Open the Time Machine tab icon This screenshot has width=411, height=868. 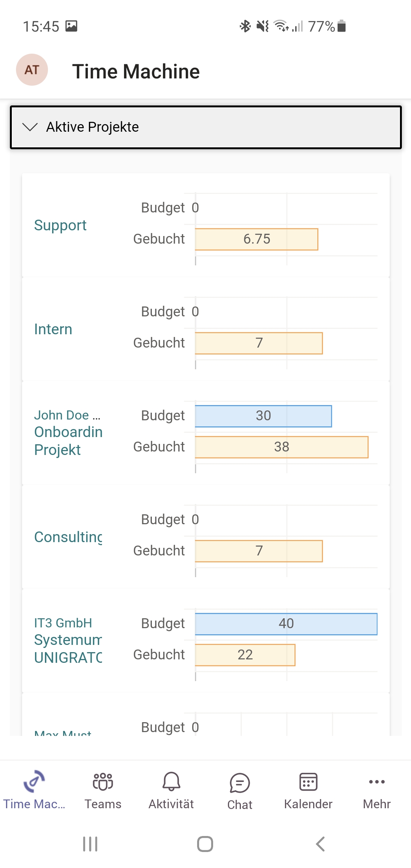[x=34, y=782]
